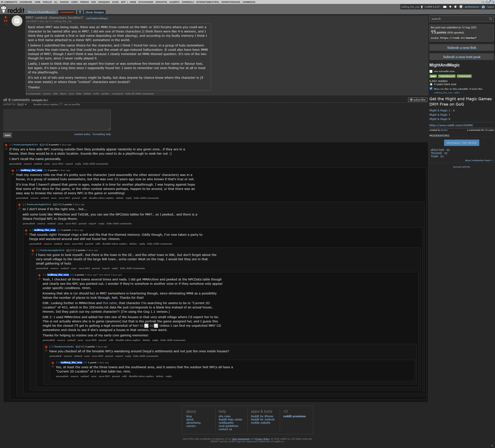The height and width of the screenshot is (448, 495).
Task: Open the Might & Magic 7 GoG link
Action: tap(440, 115)
